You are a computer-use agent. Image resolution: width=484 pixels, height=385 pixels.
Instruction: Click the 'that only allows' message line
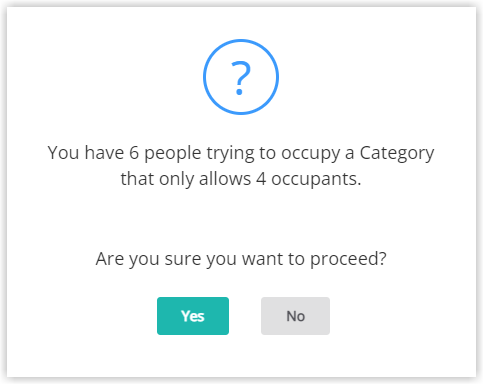click(x=185, y=179)
